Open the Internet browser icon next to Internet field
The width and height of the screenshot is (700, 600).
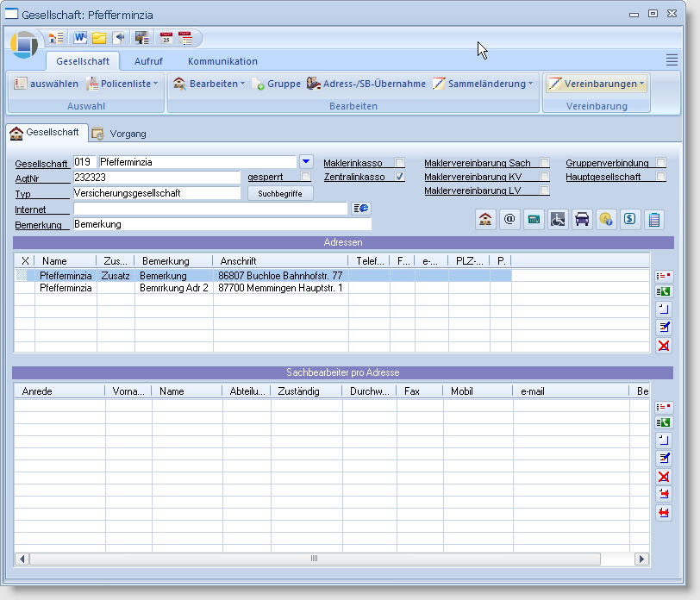tap(361, 209)
